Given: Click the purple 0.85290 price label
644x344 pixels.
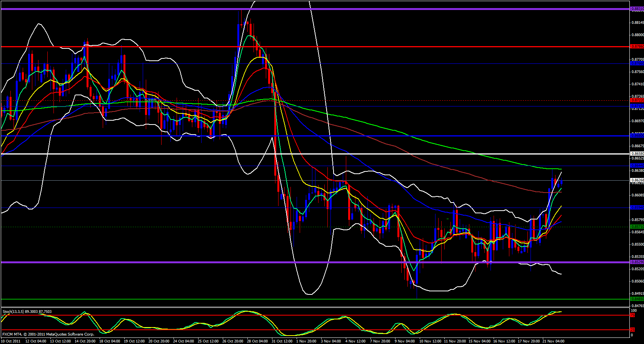Looking at the screenshot, I should 637,262.
